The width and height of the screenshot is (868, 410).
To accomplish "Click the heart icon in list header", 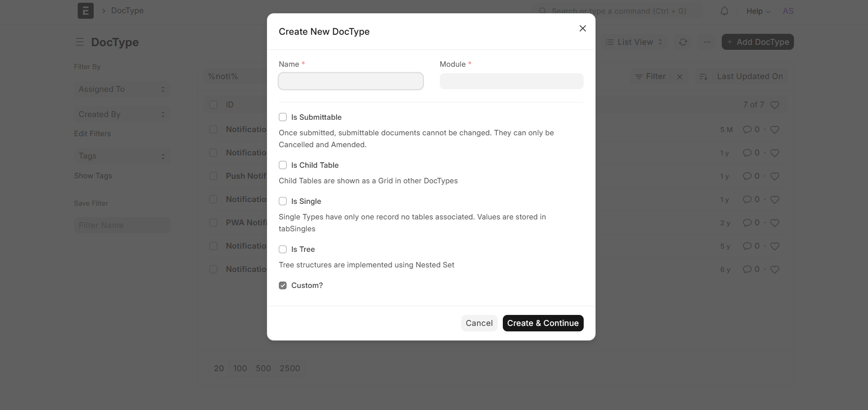I will pyautogui.click(x=774, y=105).
